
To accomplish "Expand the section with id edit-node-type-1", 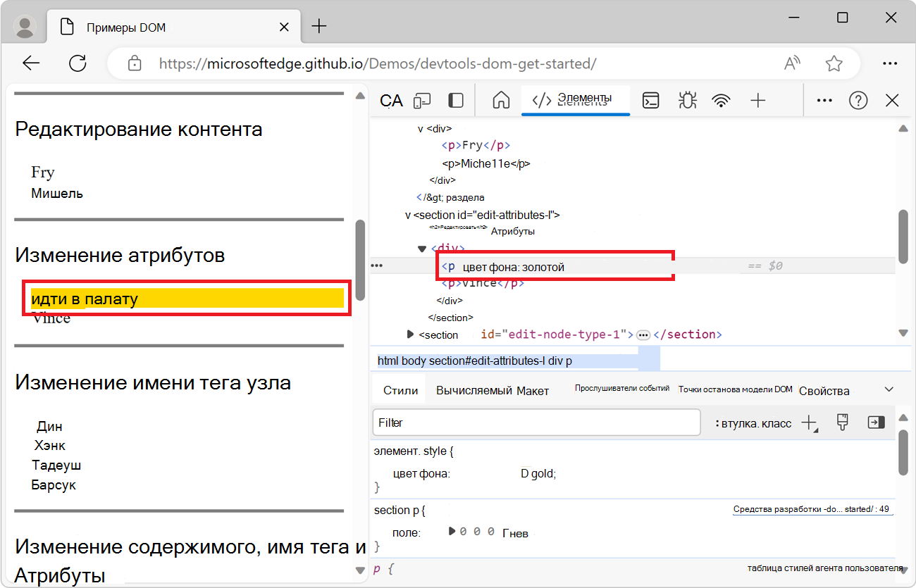I will tap(410, 334).
